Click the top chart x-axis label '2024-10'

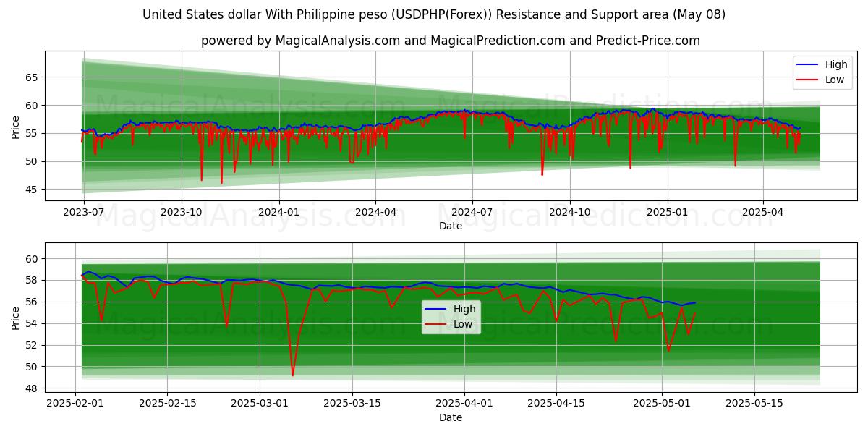click(x=569, y=213)
